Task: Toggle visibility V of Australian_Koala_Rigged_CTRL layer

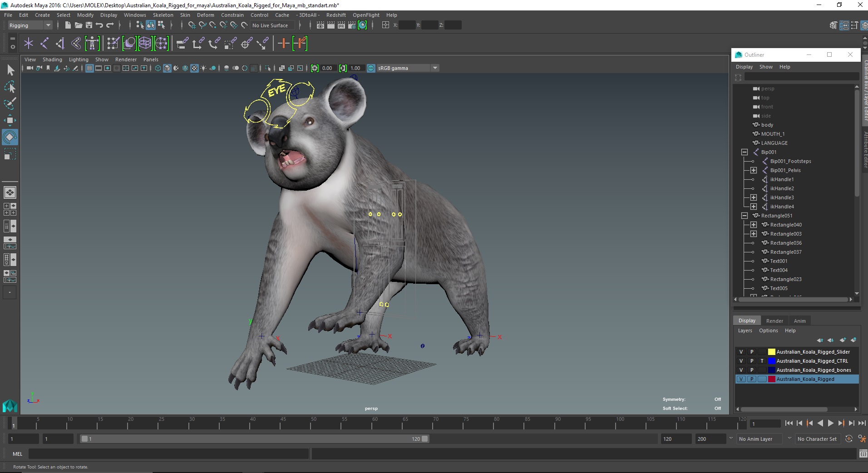Action: (741, 361)
